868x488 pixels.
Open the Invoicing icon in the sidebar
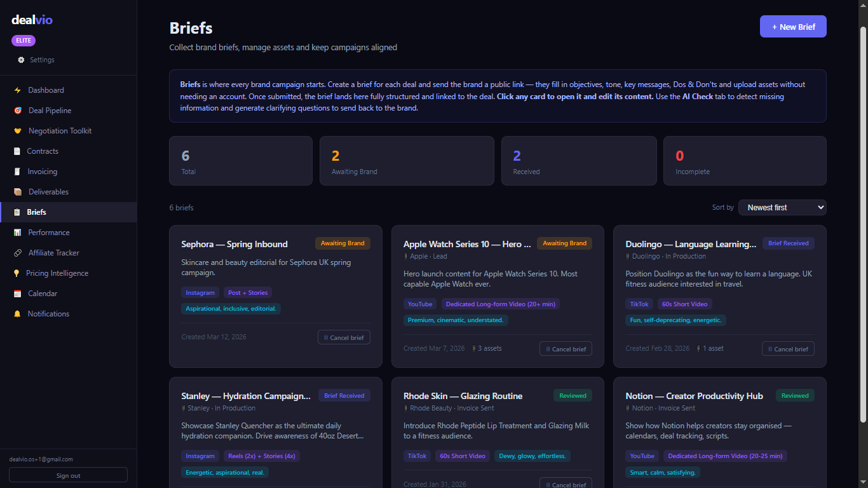17,171
